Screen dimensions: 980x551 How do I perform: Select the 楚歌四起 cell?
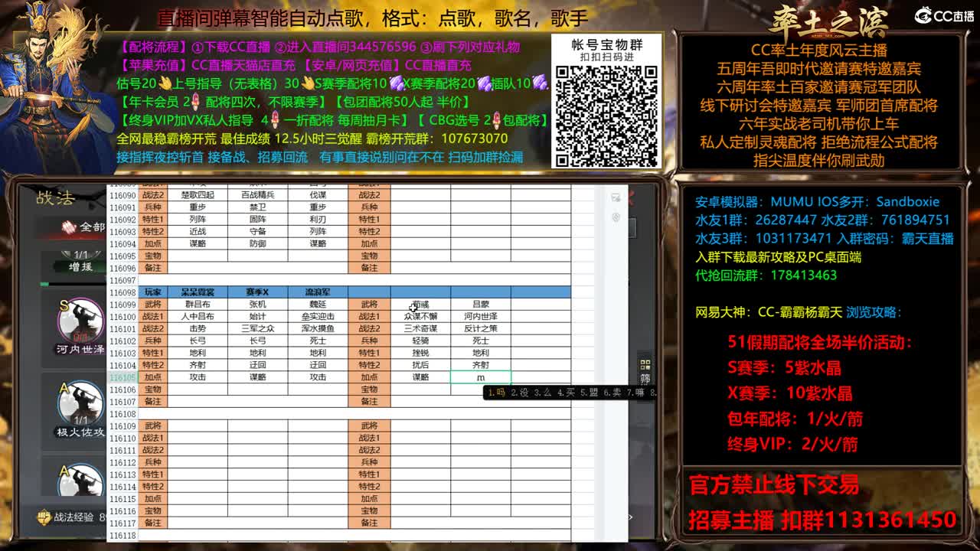(198, 195)
